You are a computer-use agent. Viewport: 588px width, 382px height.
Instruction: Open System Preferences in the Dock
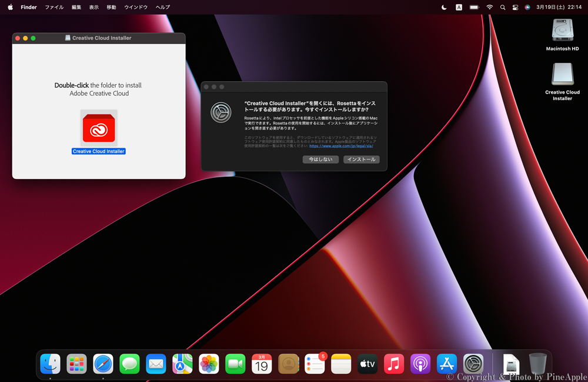click(473, 364)
